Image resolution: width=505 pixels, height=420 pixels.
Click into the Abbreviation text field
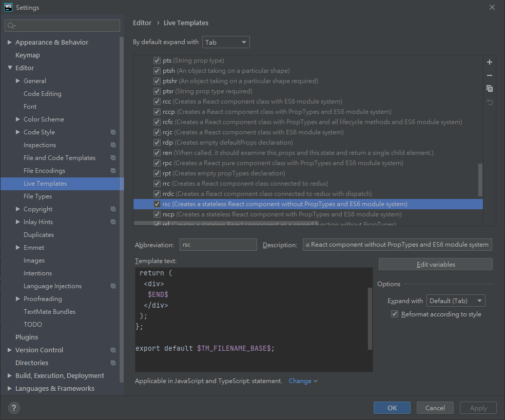click(x=218, y=245)
